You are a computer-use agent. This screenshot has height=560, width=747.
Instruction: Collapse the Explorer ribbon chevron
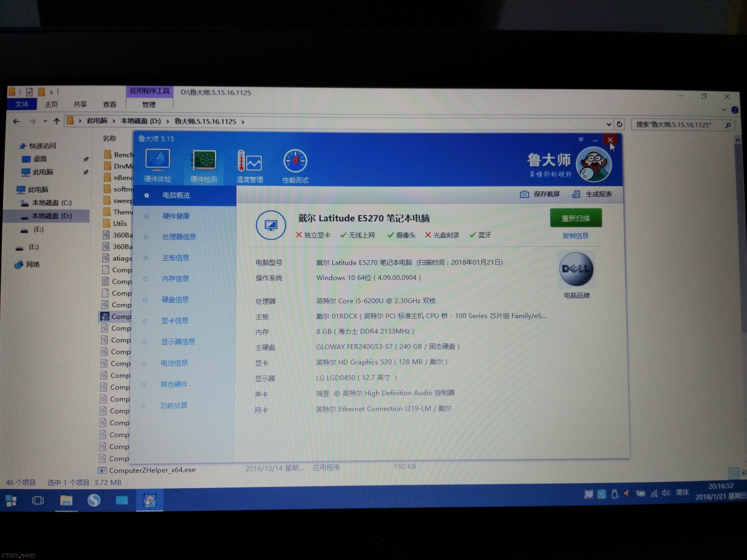point(723,110)
